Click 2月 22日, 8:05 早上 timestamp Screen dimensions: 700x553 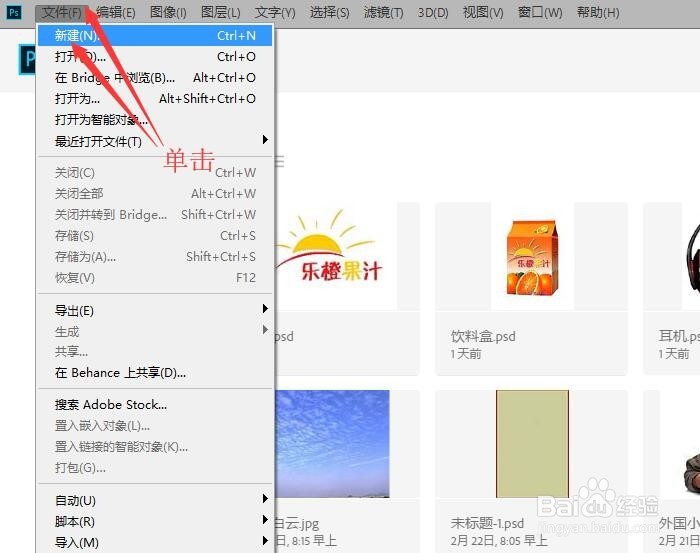click(x=498, y=541)
